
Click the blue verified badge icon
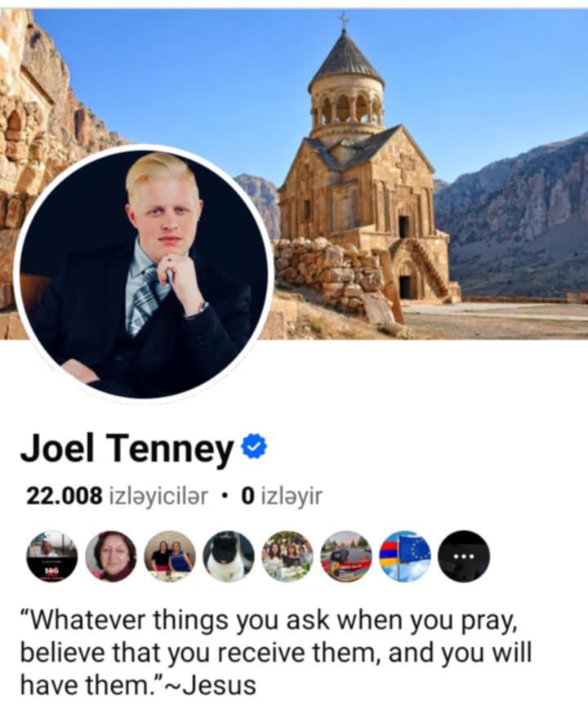(254, 447)
